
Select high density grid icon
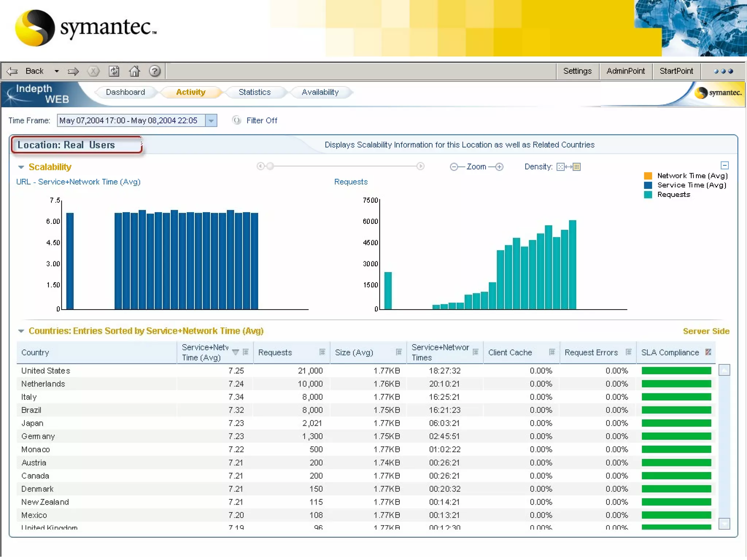(577, 167)
